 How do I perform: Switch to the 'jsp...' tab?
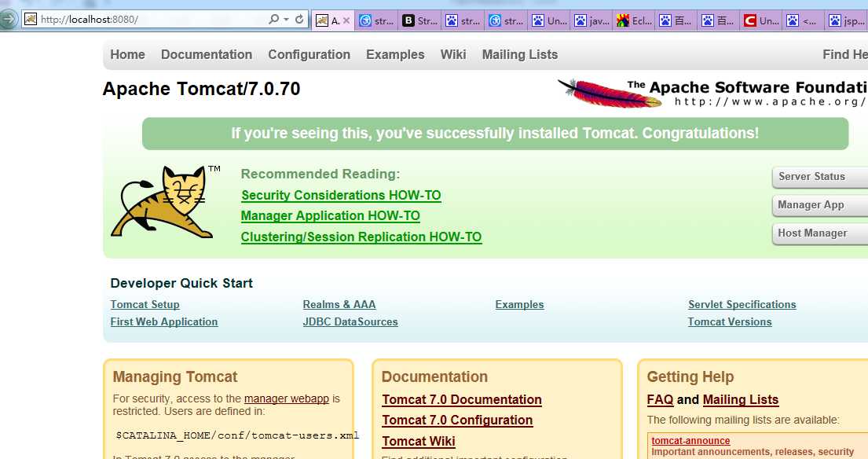tap(847, 21)
